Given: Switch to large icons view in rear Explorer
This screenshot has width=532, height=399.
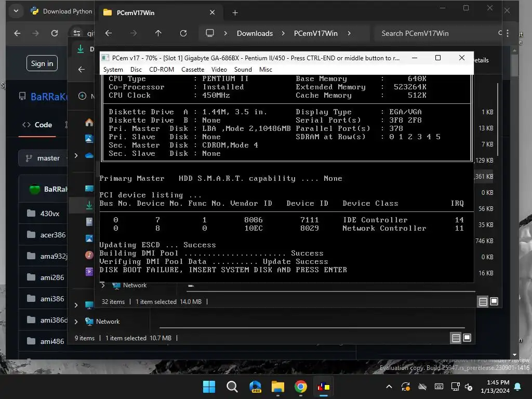Looking at the screenshot, I should pyautogui.click(x=467, y=338).
